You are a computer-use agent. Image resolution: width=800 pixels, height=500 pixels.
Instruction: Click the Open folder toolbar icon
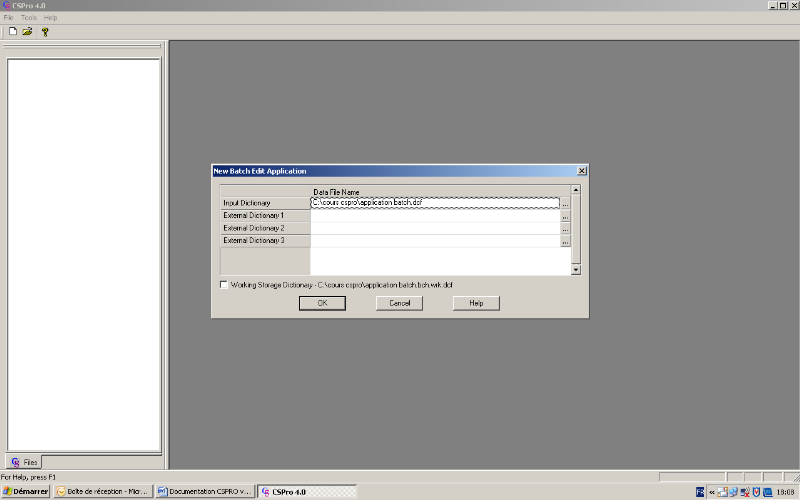point(27,31)
